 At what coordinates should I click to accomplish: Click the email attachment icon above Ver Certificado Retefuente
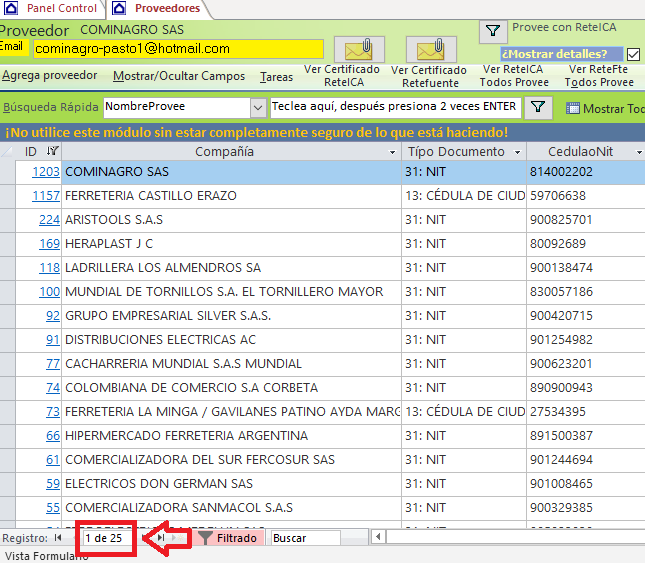click(431, 49)
